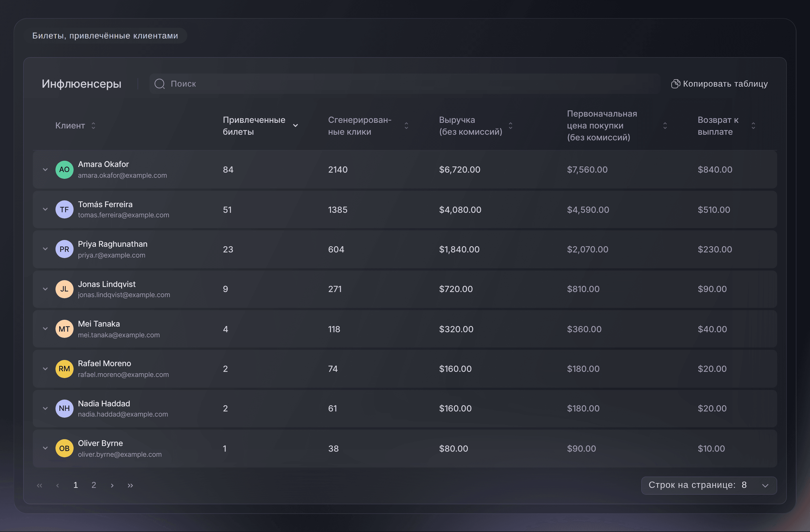810x532 pixels.
Task: Go to the next page arrow
Action: coord(112,485)
